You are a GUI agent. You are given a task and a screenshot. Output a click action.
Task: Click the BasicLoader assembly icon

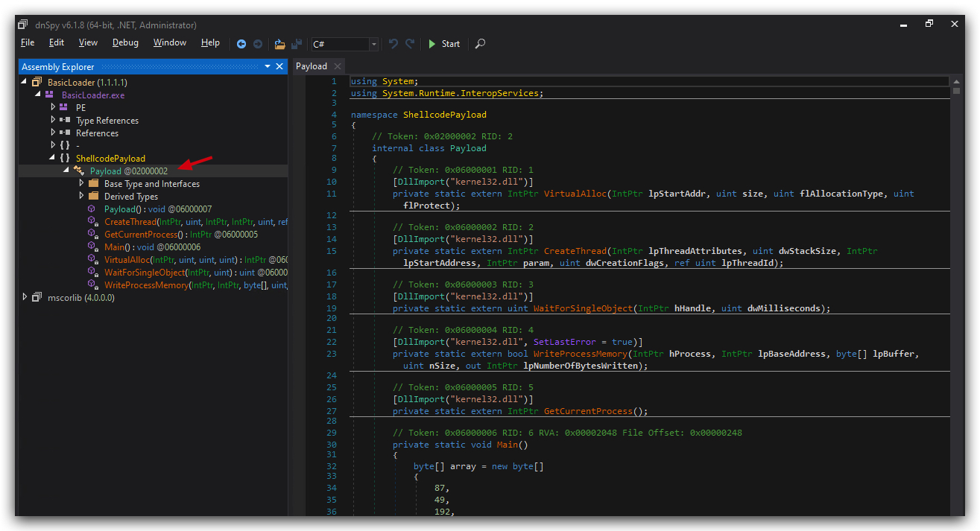pyautogui.click(x=37, y=82)
